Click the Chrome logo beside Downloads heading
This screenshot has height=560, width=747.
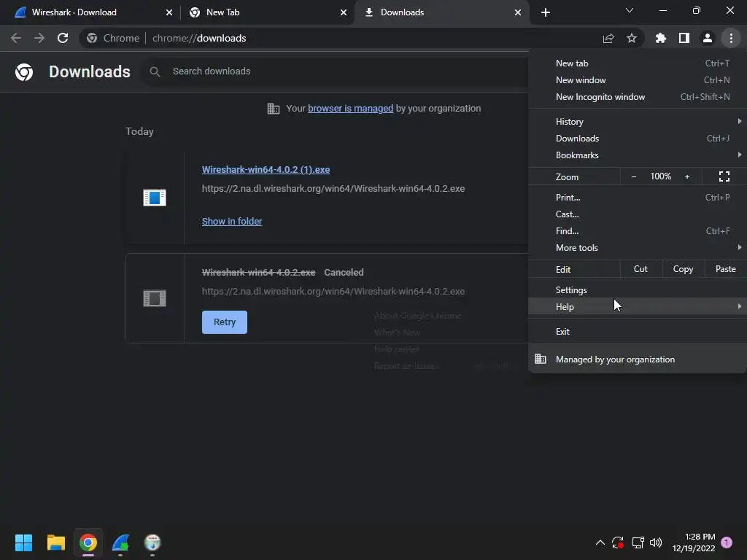[24, 72]
